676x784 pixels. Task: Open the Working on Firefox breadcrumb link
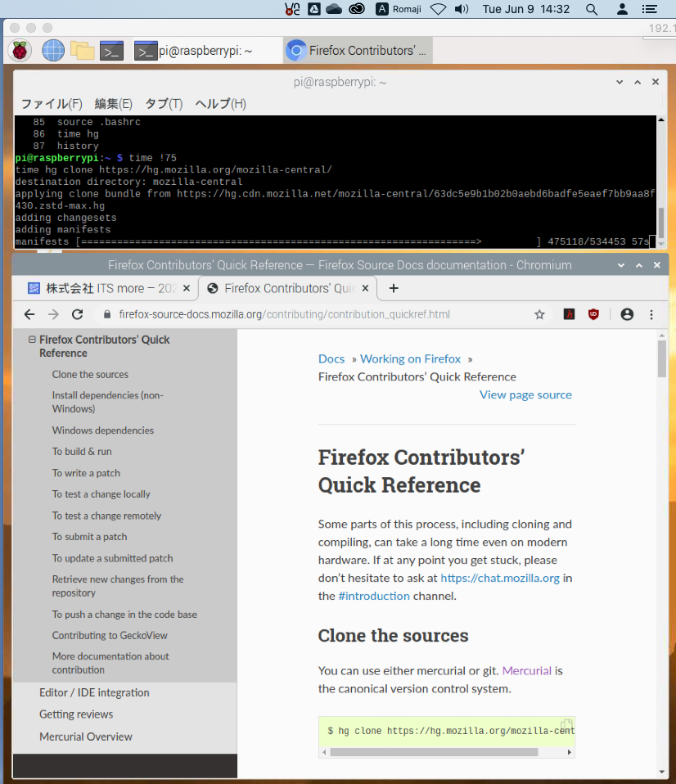(x=410, y=358)
